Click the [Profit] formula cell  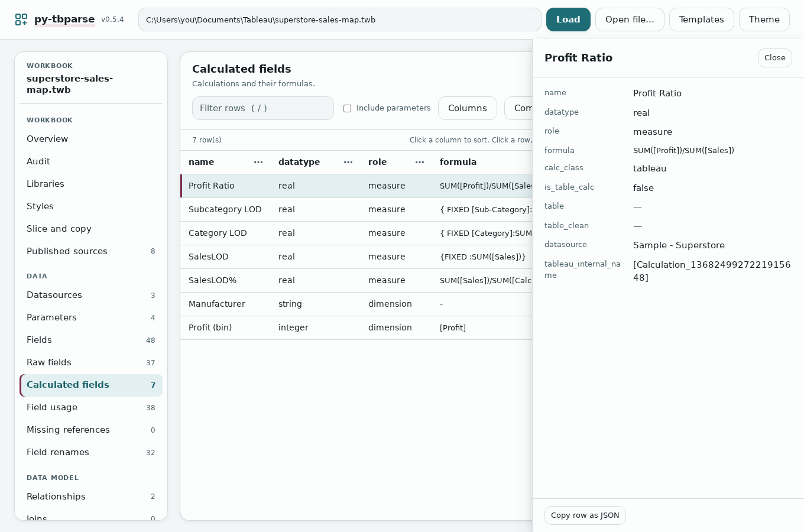[453, 327]
